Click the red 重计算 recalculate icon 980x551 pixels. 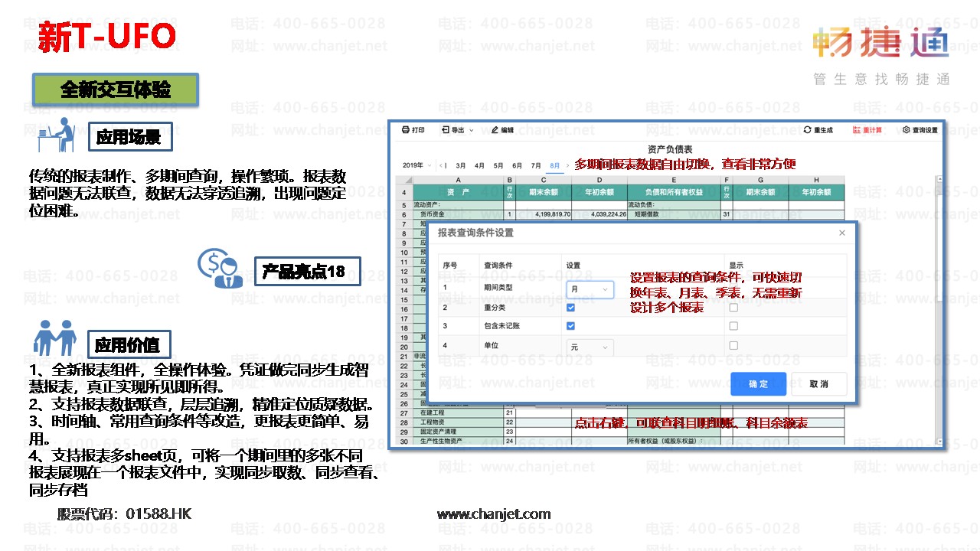[857, 130]
